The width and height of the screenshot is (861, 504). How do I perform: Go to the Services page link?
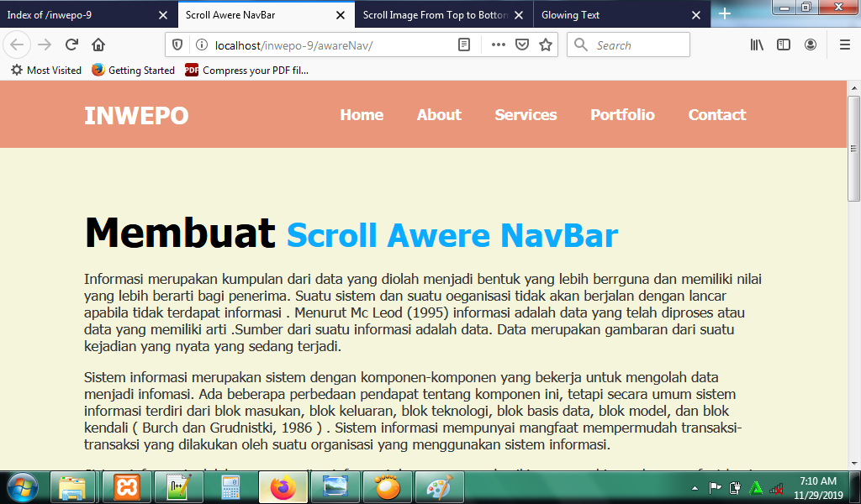point(526,115)
